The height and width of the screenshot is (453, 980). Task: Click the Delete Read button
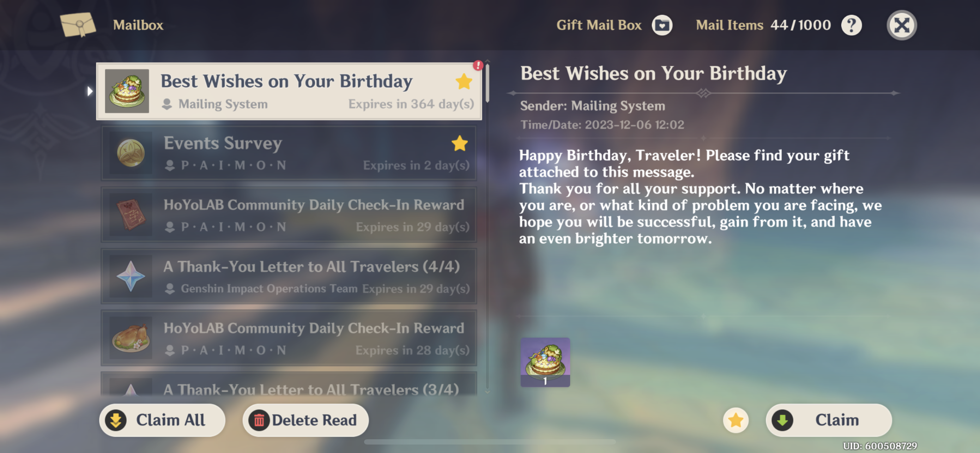pyautogui.click(x=305, y=420)
